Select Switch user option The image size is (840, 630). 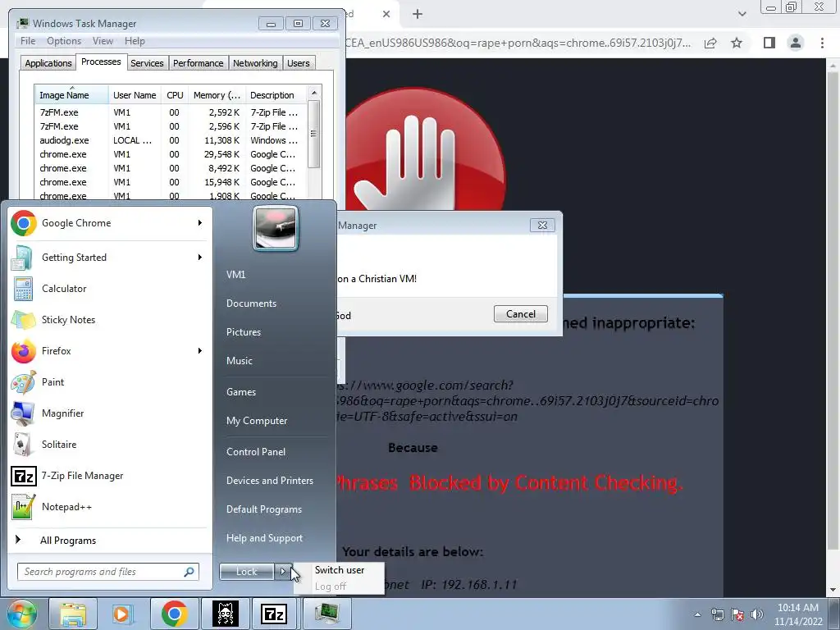point(339,570)
